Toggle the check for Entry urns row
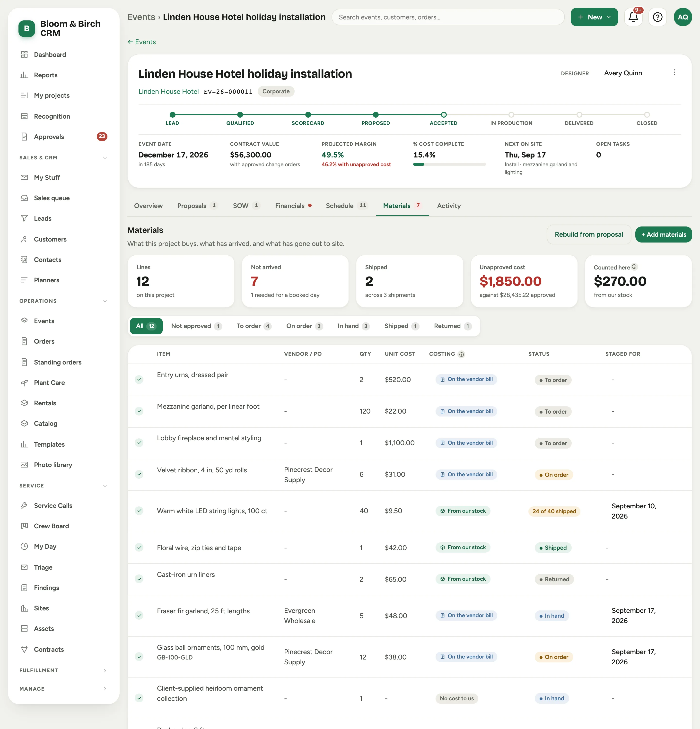 point(139,380)
